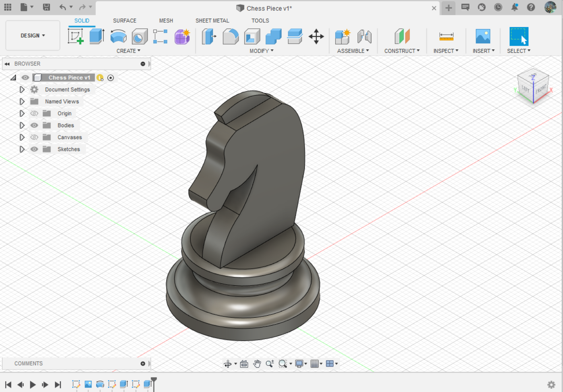This screenshot has width=563, height=392.
Task: Click the FRONT face of the ViewCube
Action: coord(541,89)
